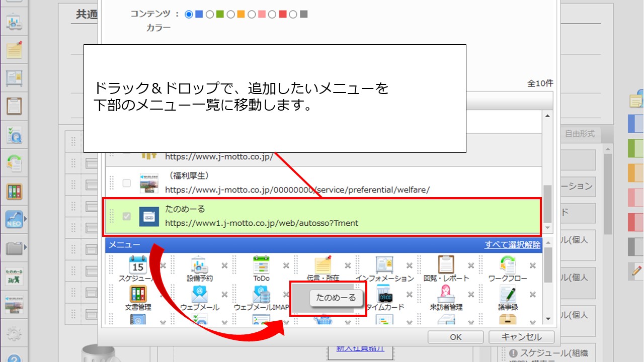Click the red content color swatch
The width and height of the screenshot is (644, 362).
[x=283, y=14]
